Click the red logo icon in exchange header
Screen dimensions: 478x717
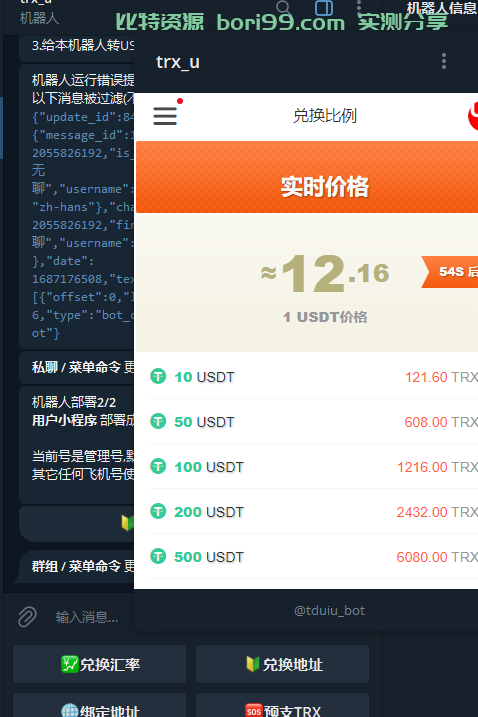[x=473, y=116]
